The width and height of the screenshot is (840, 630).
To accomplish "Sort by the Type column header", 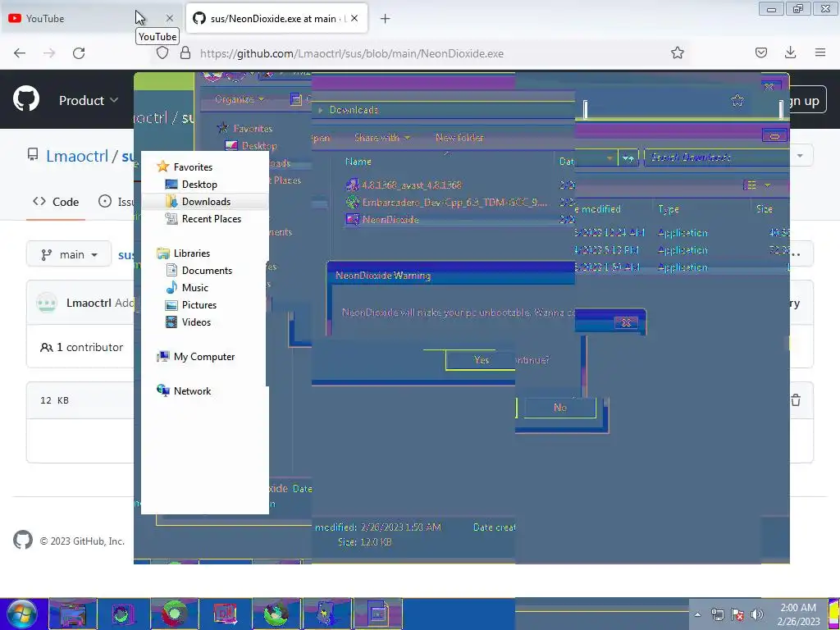I will coord(669,209).
